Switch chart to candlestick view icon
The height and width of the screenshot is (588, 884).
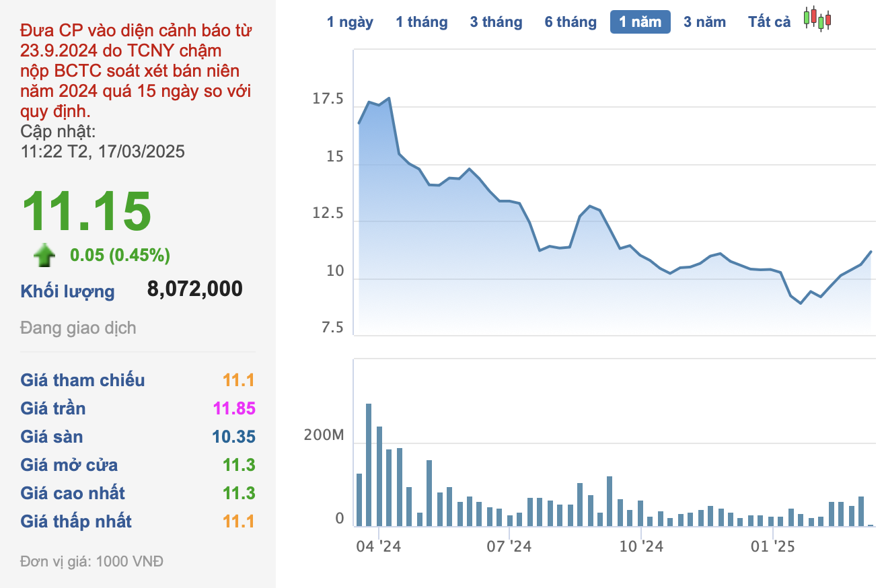817,19
